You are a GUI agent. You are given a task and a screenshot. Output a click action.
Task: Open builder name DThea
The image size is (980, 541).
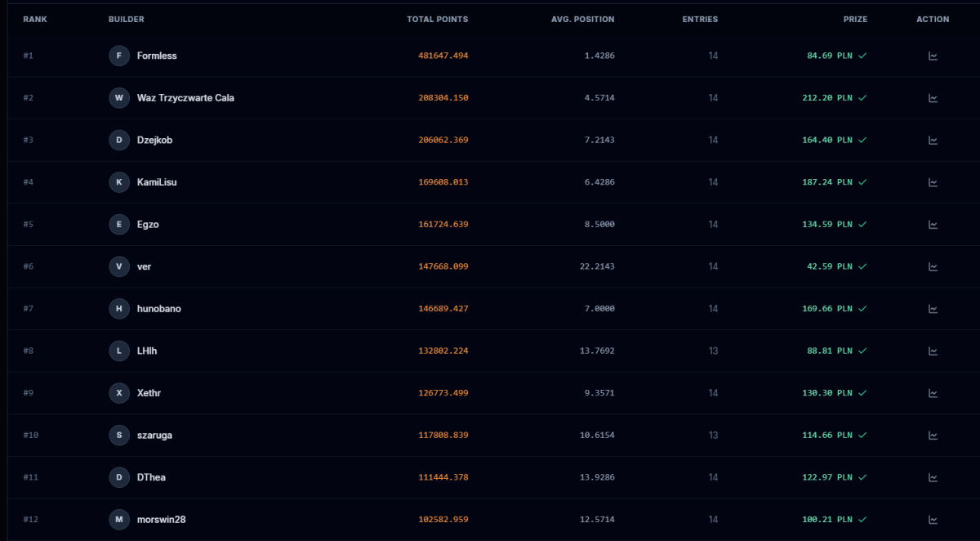[151, 477]
